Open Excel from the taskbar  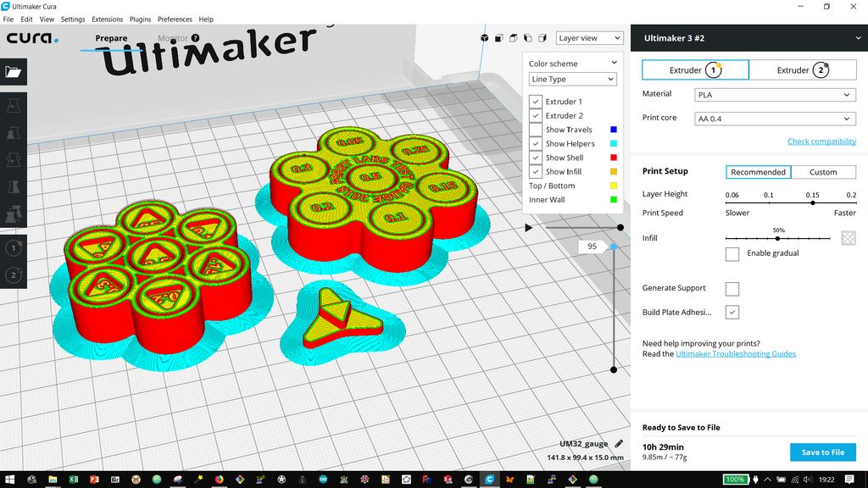coord(74,480)
